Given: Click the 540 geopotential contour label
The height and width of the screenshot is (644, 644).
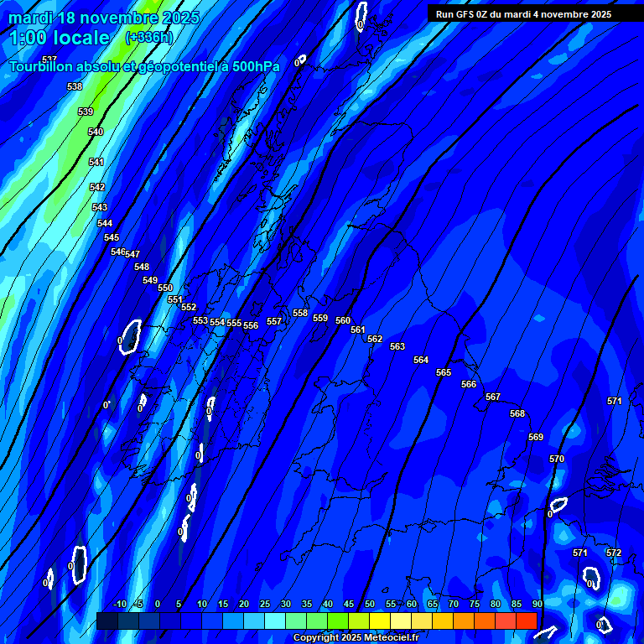Looking at the screenshot, I should tap(96, 132).
